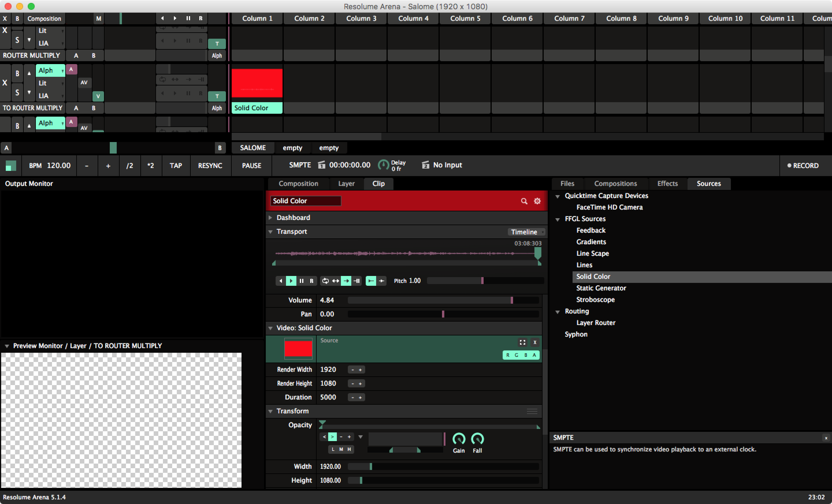
Task: Remove the source with X icon
Action: pyautogui.click(x=535, y=342)
